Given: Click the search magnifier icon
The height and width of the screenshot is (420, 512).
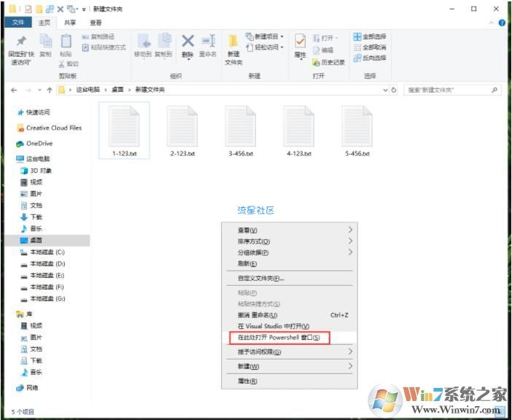Looking at the screenshot, I should click(x=494, y=90).
